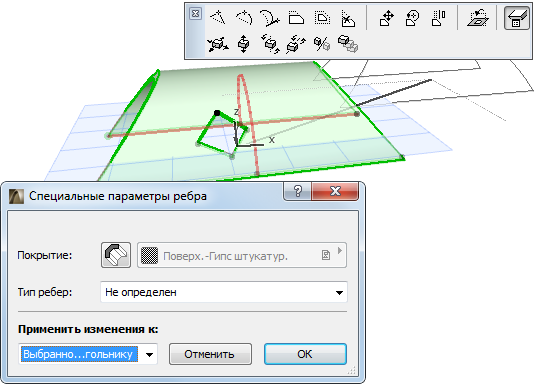
Task: Open the Поверх.-Гипс штукатур. surface selector
Action: 242,255
